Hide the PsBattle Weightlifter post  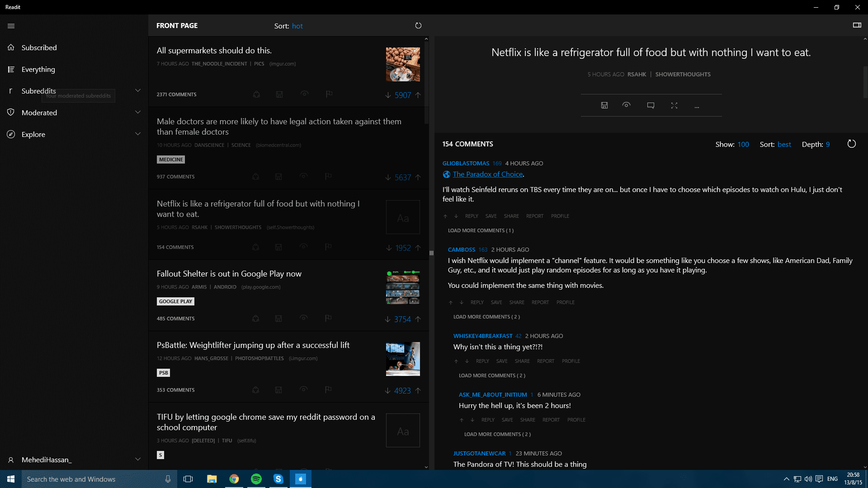tap(303, 389)
